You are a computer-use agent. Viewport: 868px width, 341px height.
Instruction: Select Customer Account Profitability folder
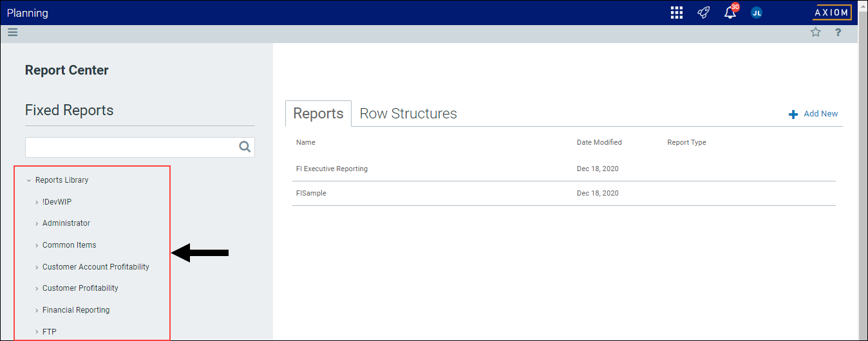tap(95, 267)
